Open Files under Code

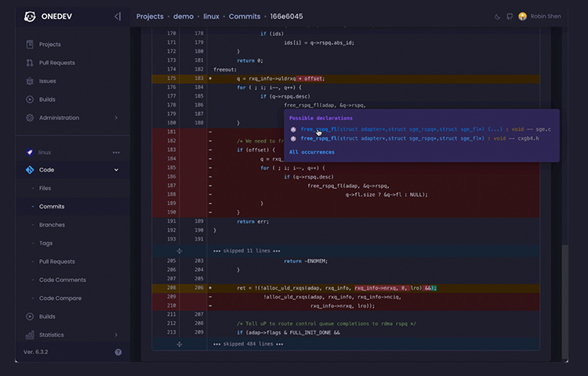(45, 188)
